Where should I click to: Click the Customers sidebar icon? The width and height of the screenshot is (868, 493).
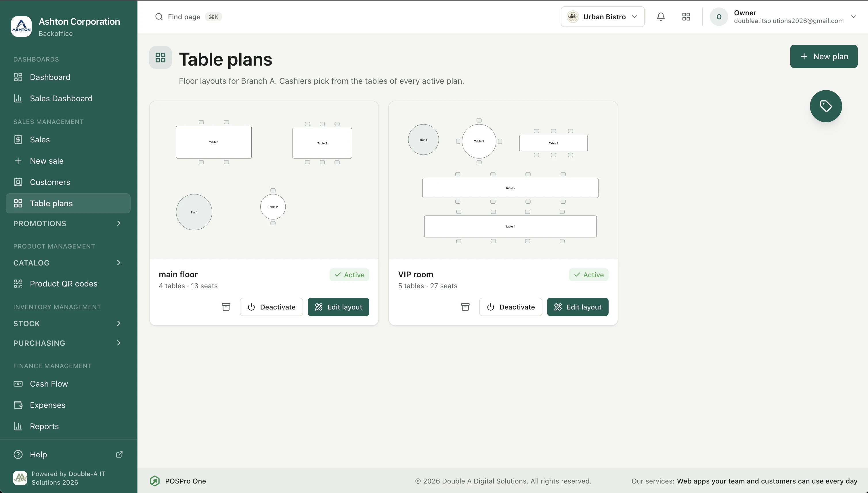coord(18,182)
